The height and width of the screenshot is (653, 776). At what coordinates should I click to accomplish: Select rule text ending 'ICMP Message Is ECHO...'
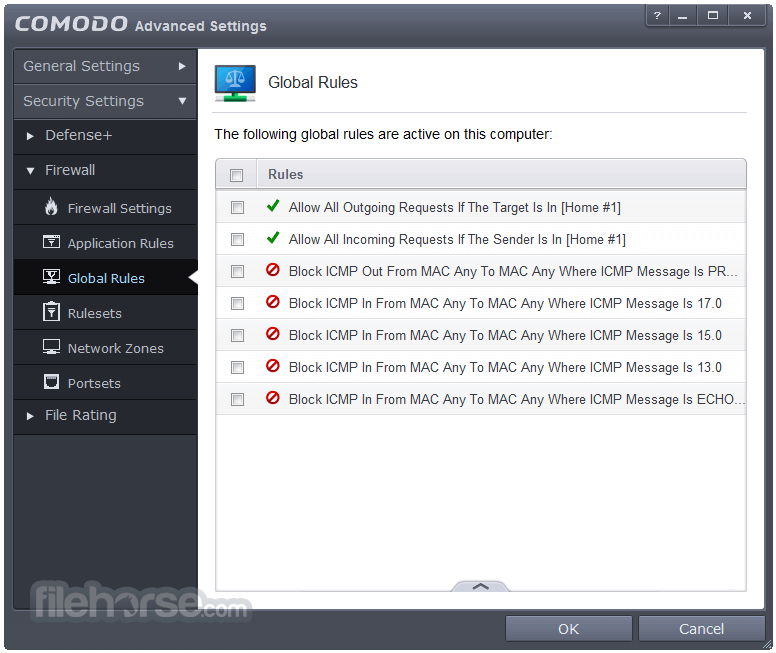(x=517, y=400)
